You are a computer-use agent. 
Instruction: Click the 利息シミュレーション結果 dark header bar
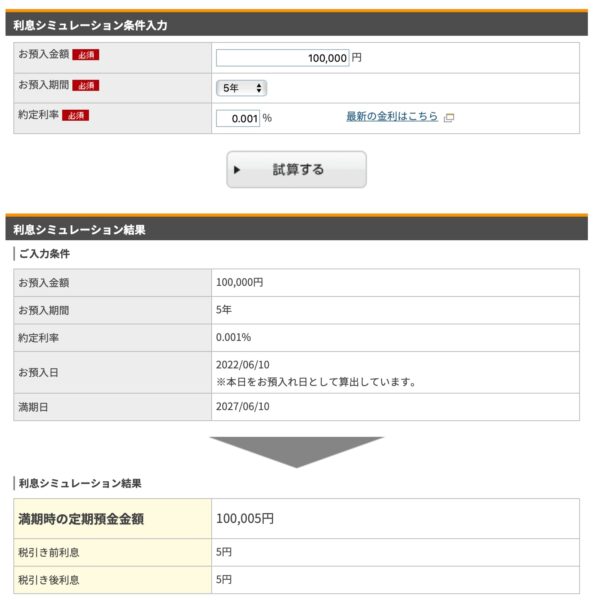click(x=296, y=228)
